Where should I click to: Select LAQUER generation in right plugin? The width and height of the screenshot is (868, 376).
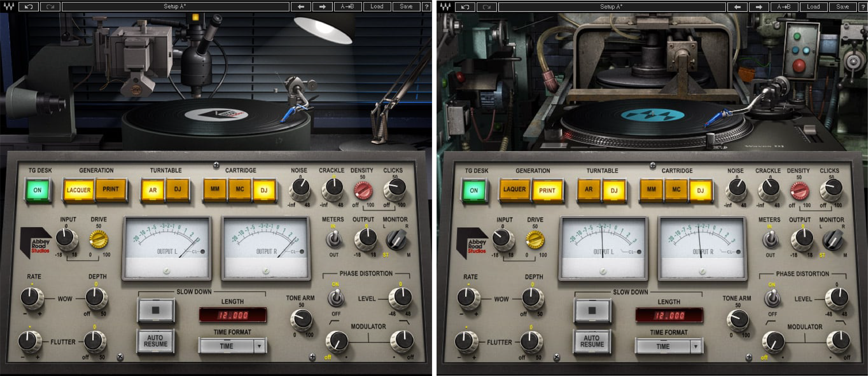click(515, 190)
